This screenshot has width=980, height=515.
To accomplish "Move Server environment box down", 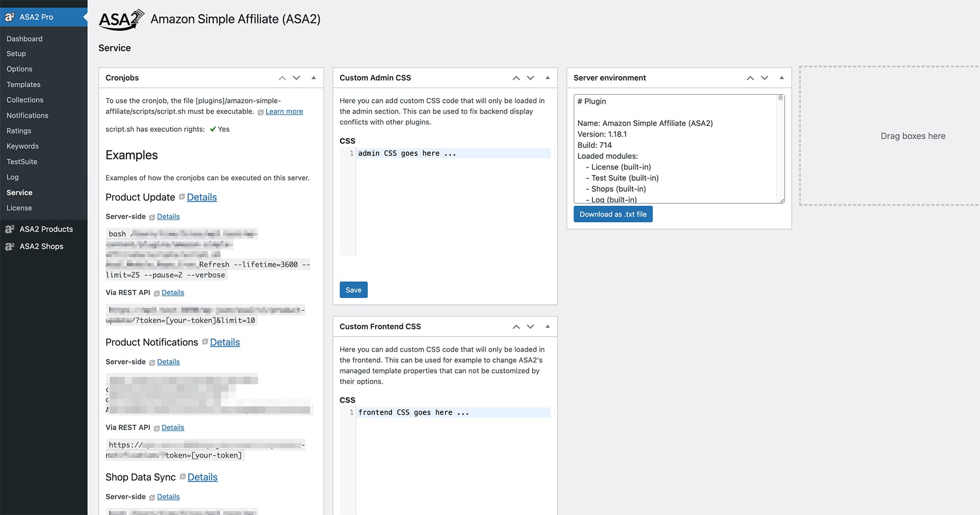I will 764,78.
